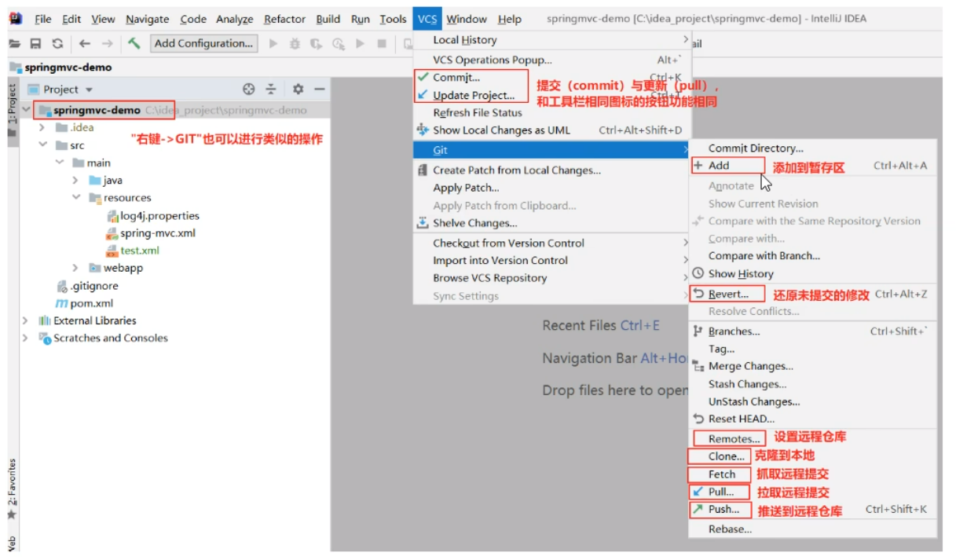This screenshot has width=956, height=560.
Task: Collapse the springmvc-demo root node
Action: (28, 111)
